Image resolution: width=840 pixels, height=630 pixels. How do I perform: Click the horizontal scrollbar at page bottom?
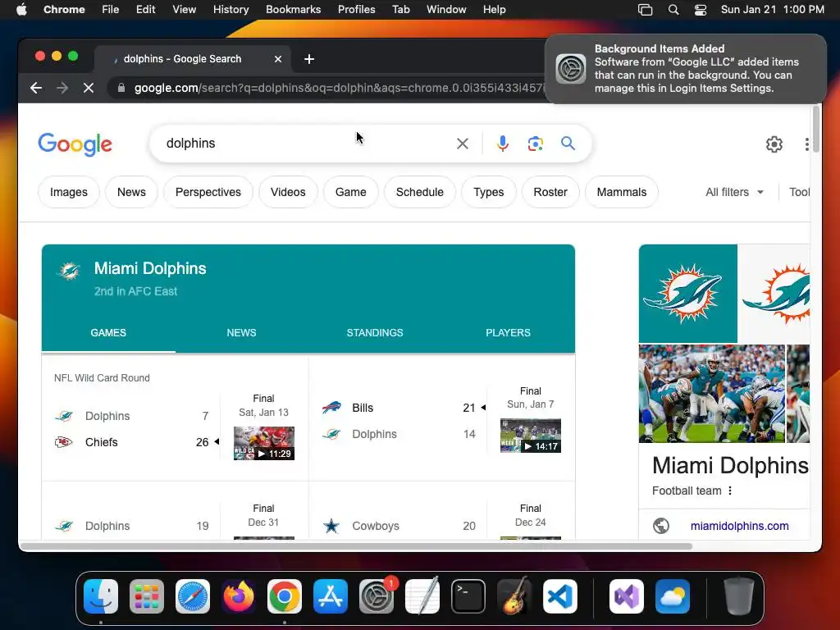[356, 546]
